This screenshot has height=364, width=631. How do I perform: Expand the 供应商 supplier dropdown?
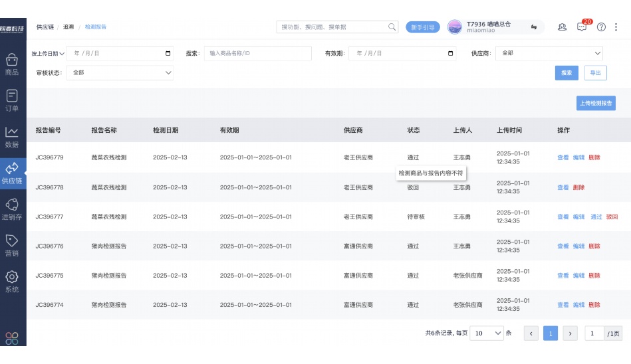549,53
